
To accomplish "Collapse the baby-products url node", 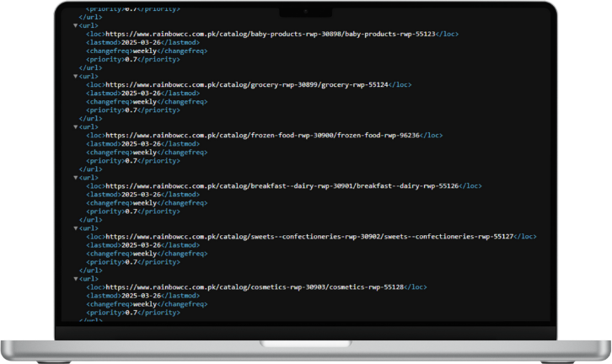I will point(75,25).
